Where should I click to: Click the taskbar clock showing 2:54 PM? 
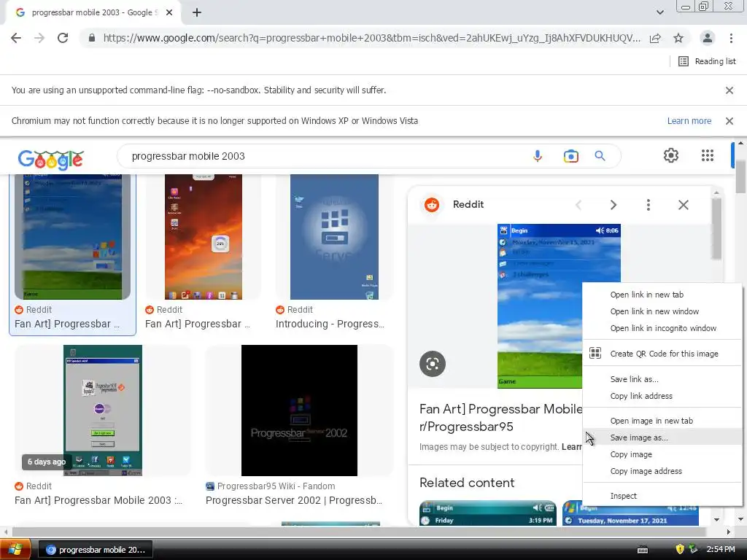[720, 550]
